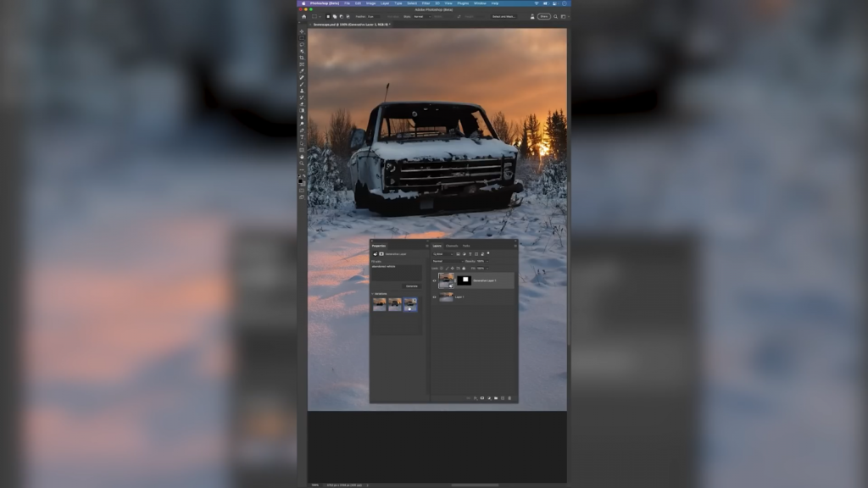868x488 pixels.
Task: Open the Filter menu
Action: [x=426, y=3]
